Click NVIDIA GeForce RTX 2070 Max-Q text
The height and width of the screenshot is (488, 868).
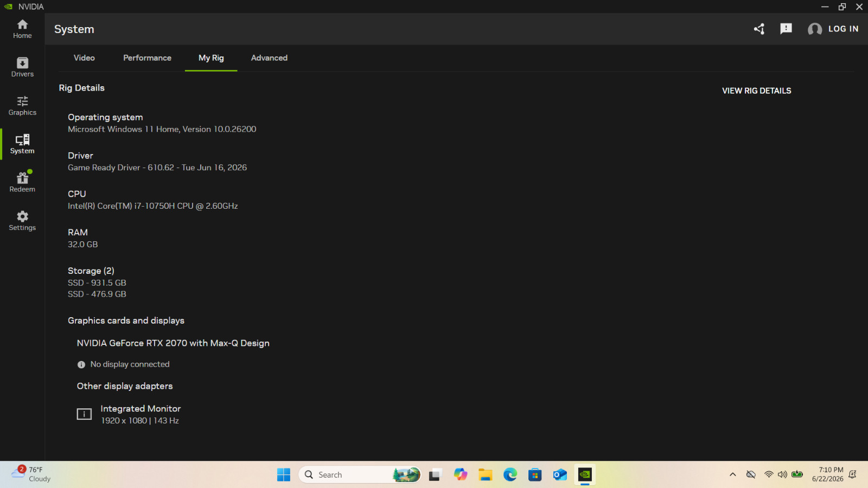click(x=173, y=343)
